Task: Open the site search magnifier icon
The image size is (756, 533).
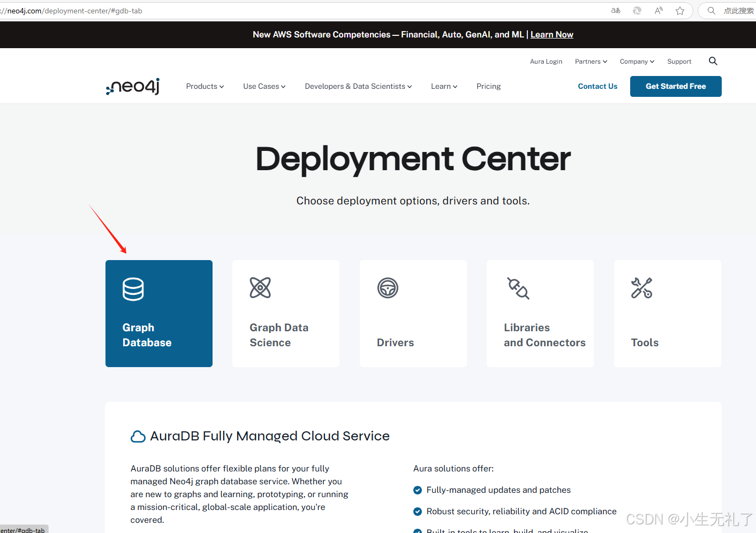Action: pyautogui.click(x=713, y=61)
